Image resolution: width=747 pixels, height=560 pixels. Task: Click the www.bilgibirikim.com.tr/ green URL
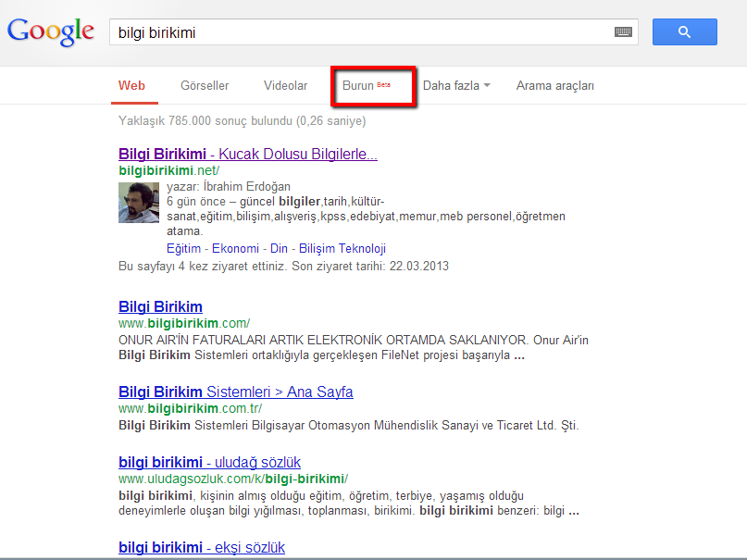pyautogui.click(x=190, y=408)
